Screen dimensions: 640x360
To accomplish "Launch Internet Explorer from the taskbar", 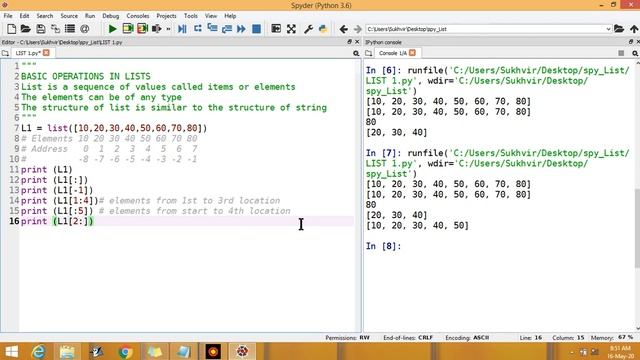I will (x=38, y=351).
